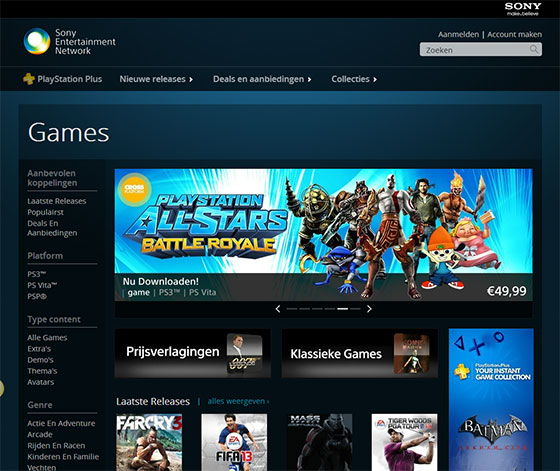
Task: Expand the Nieuwe releases menu
Action: (156, 79)
